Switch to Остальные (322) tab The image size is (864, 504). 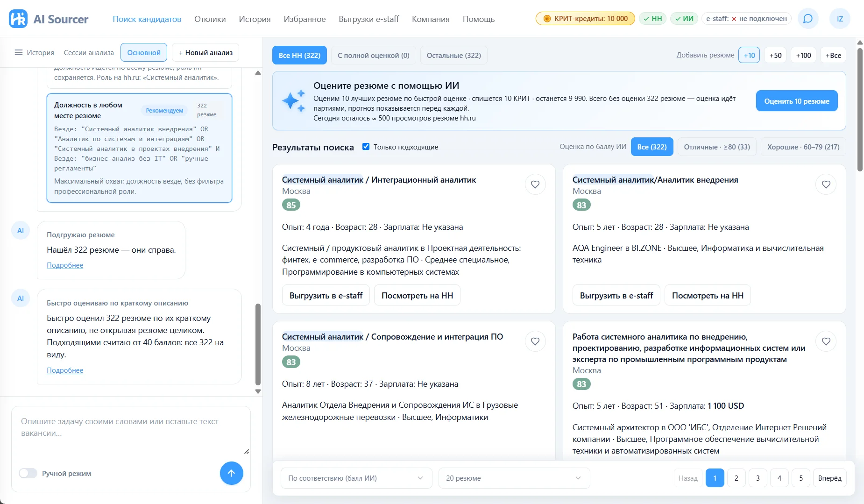tap(454, 55)
